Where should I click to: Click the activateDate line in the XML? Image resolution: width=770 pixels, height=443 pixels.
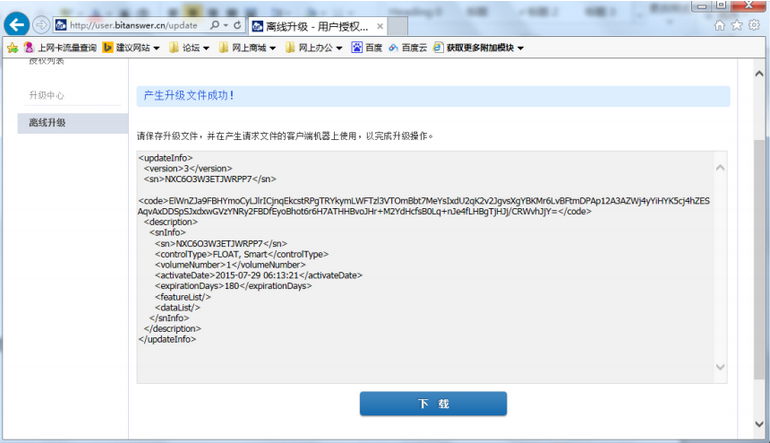coord(258,275)
